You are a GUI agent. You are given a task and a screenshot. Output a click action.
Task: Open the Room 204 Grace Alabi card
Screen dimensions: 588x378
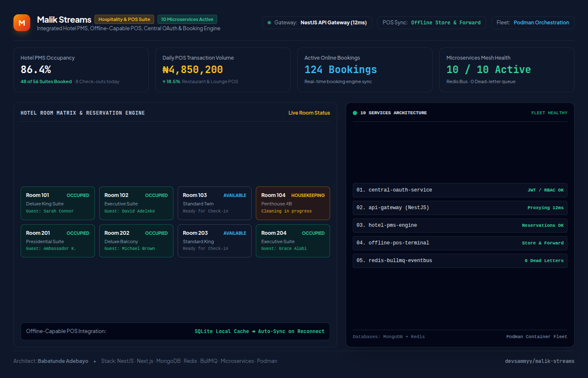293,241
